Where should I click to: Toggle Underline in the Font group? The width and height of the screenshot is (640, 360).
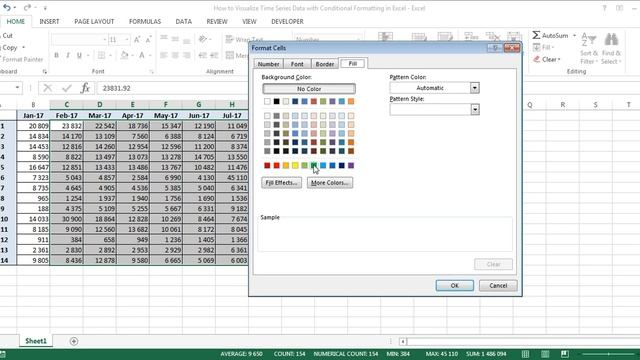point(79,55)
